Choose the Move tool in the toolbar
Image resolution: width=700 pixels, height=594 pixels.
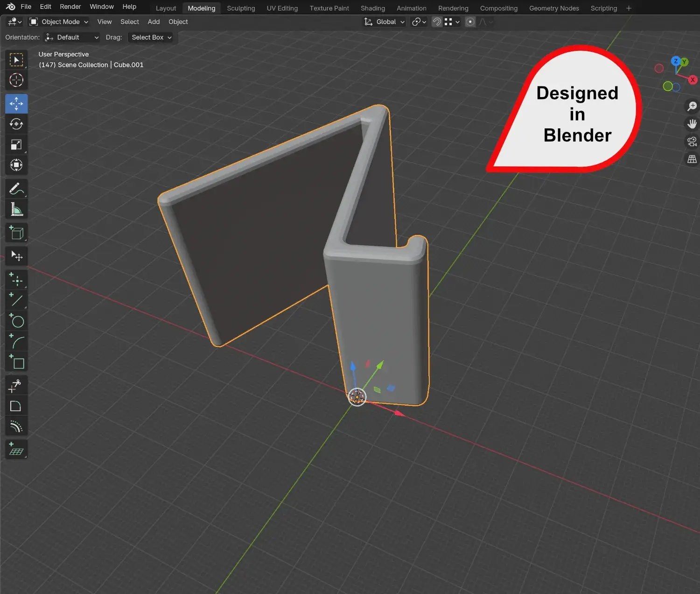[16, 104]
